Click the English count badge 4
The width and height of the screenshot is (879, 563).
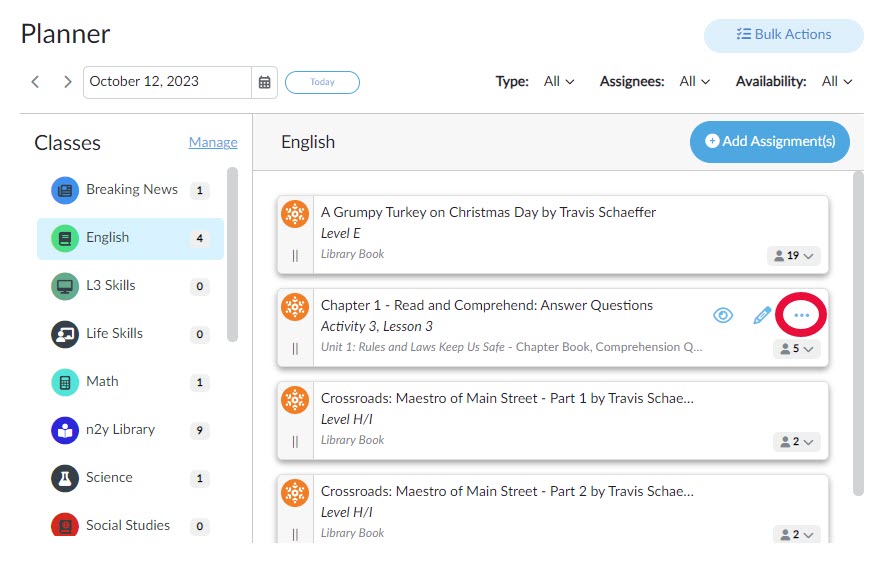[x=200, y=238]
